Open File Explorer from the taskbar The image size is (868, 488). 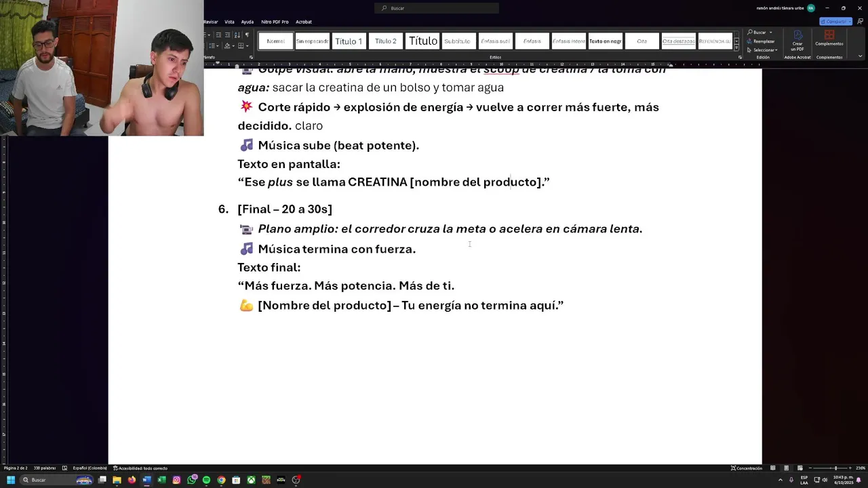pyautogui.click(x=117, y=480)
